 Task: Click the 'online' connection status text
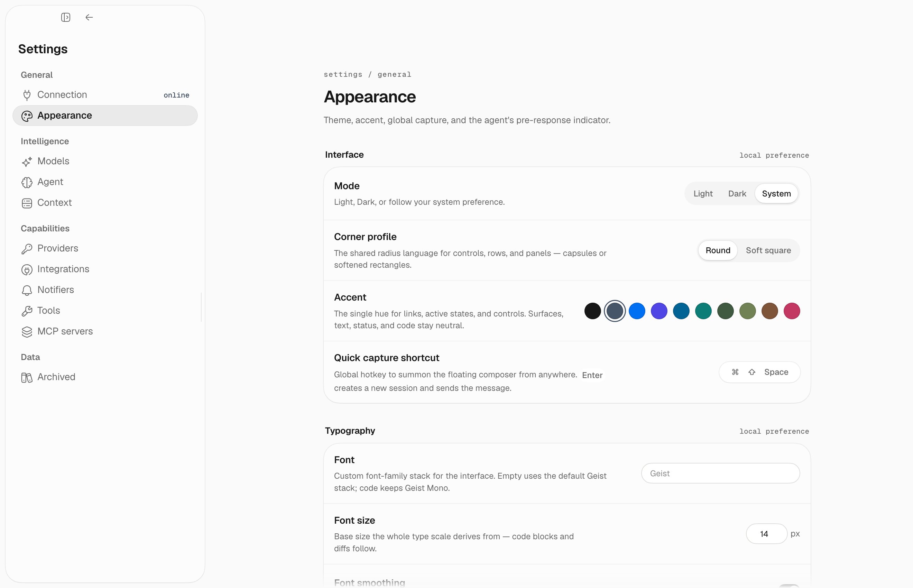[176, 95]
